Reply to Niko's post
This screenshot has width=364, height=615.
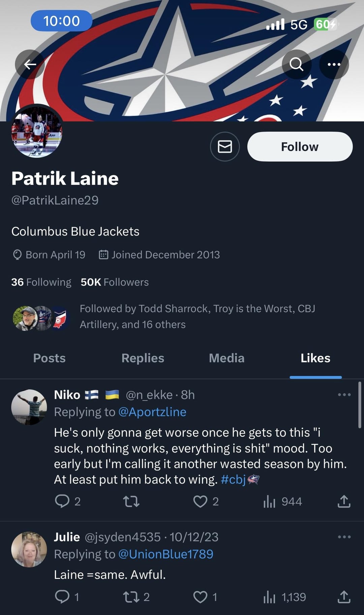tap(62, 501)
